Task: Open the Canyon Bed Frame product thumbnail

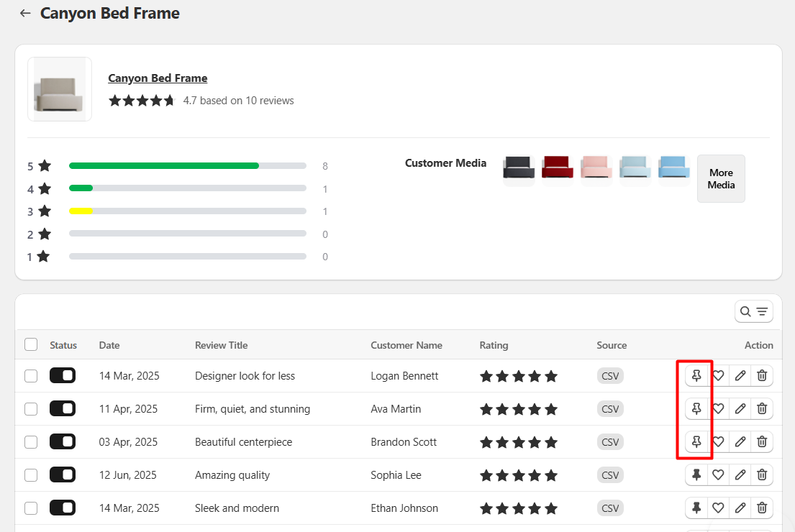Action: point(59,89)
